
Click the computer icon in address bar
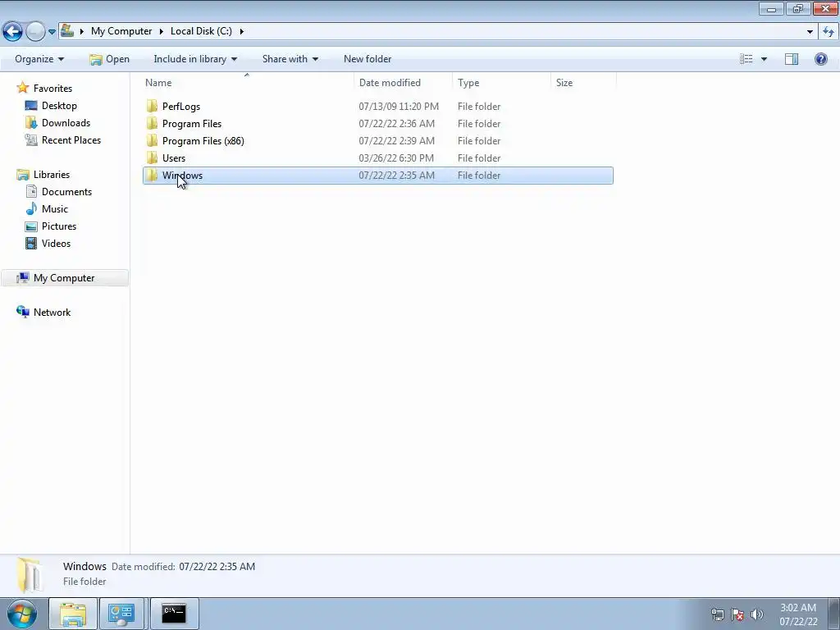click(67, 30)
